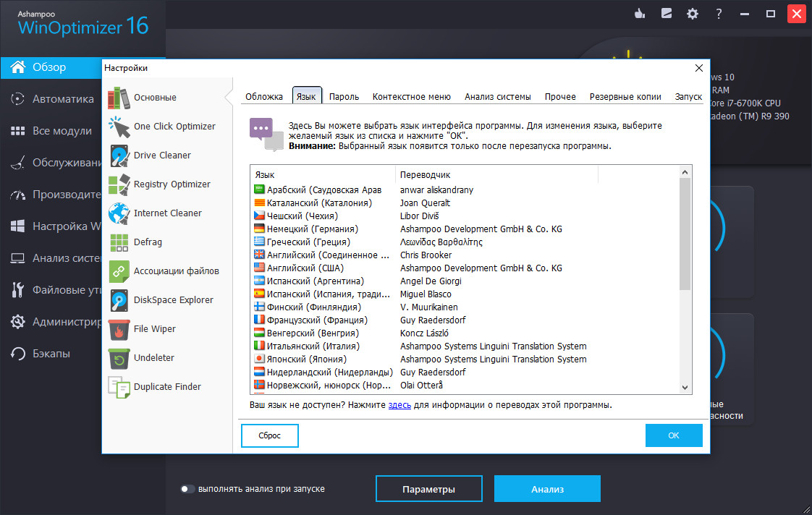Select Нидерландский (Нидерланды) language
812x515 pixels.
pyautogui.click(x=465, y=373)
